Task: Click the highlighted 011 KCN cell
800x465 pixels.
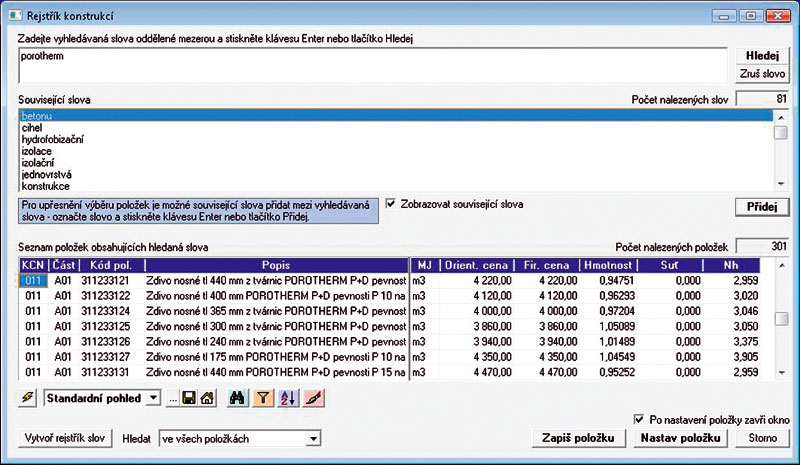Action: tap(33, 281)
